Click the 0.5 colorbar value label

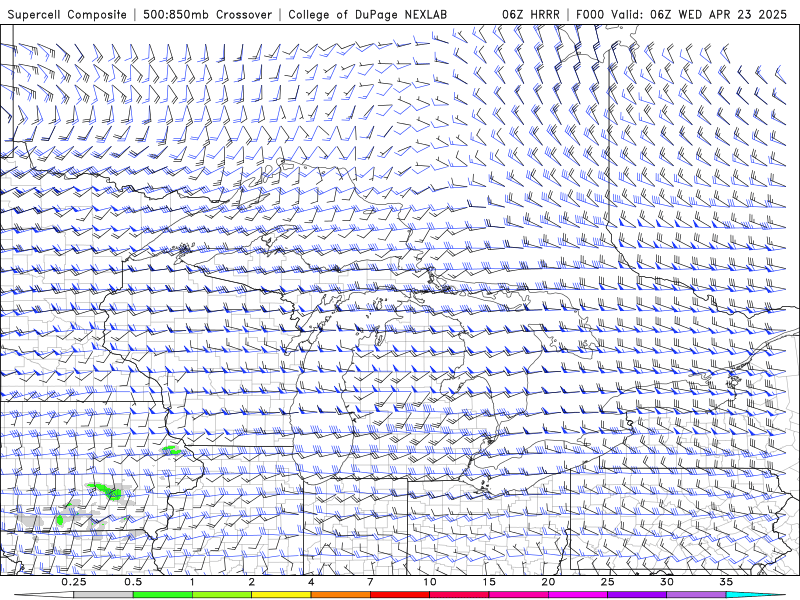click(133, 582)
